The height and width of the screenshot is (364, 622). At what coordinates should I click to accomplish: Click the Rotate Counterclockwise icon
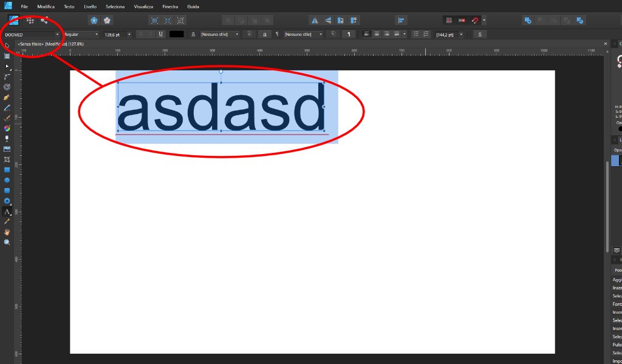[x=340, y=20]
